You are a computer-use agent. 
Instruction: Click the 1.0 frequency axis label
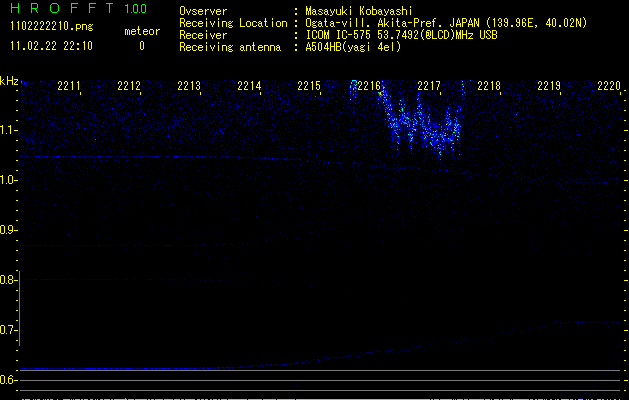(x=8, y=180)
